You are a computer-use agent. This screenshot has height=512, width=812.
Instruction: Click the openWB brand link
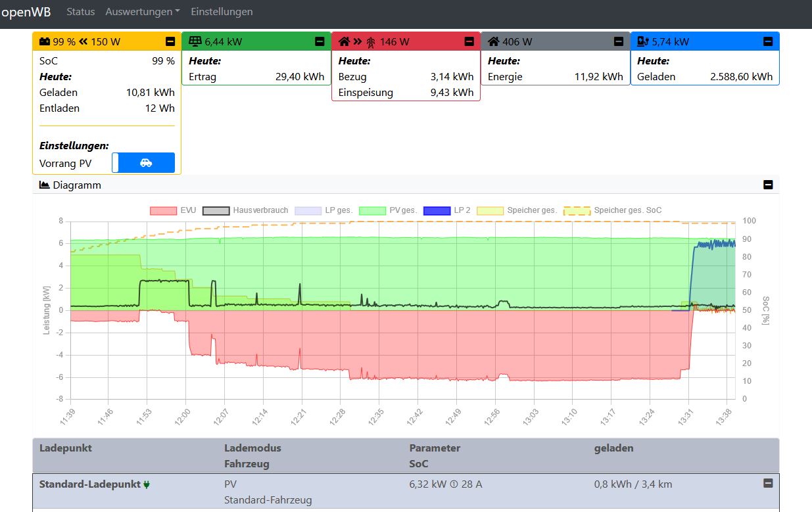pos(26,12)
